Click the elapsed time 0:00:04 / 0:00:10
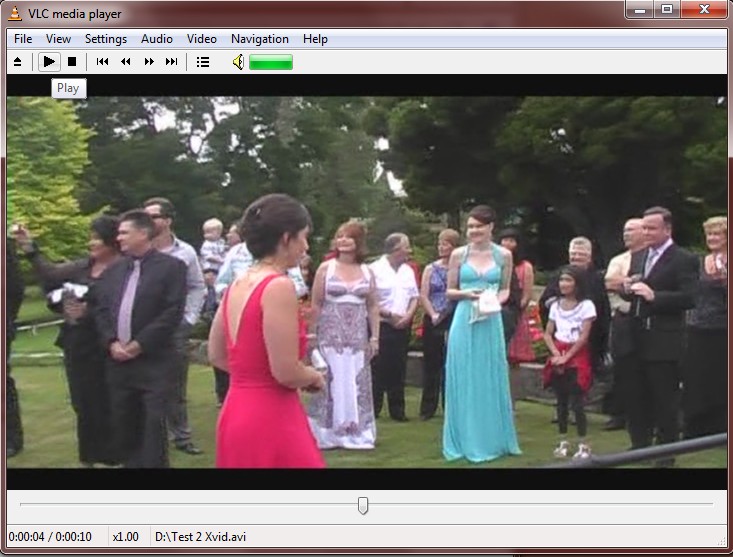This screenshot has height=557, width=733. [50, 537]
